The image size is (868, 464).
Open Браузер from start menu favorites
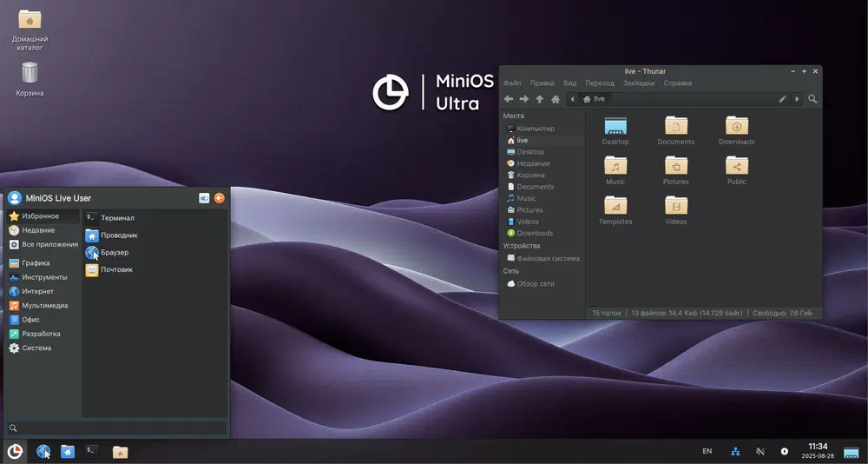coord(155,252)
